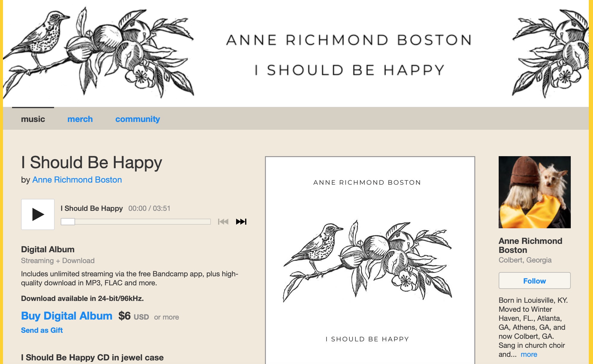Skip to the next track

pyautogui.click(x=241, y=222)
